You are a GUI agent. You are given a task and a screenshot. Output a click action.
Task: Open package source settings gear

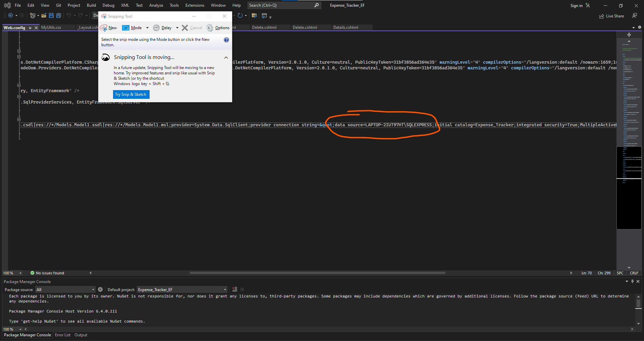coord(100,289)
